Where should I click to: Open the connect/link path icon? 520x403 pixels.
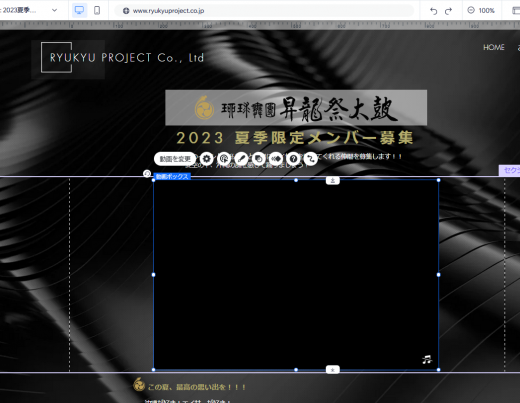tap(311, 159)
